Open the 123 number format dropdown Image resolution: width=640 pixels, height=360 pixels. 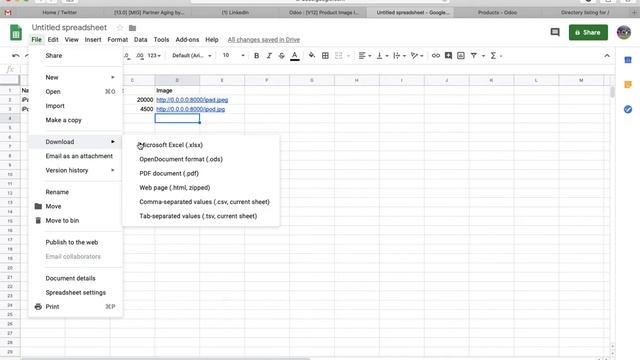tap(154, 56)
